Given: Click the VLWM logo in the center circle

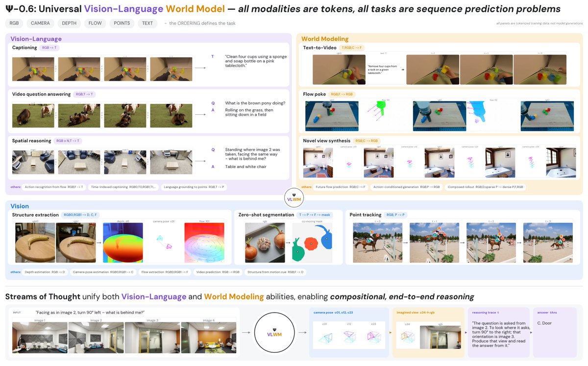Looking at the screenshot, I should [293, 197].
